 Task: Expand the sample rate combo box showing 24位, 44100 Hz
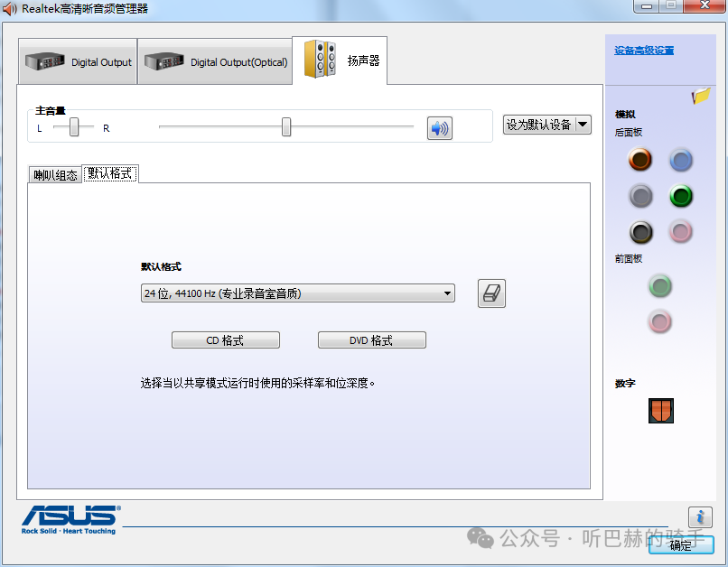448,293
